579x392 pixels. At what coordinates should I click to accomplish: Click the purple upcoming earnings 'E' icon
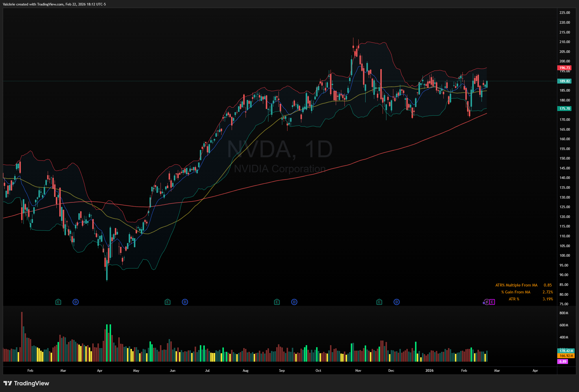click(x=492, y=302)
